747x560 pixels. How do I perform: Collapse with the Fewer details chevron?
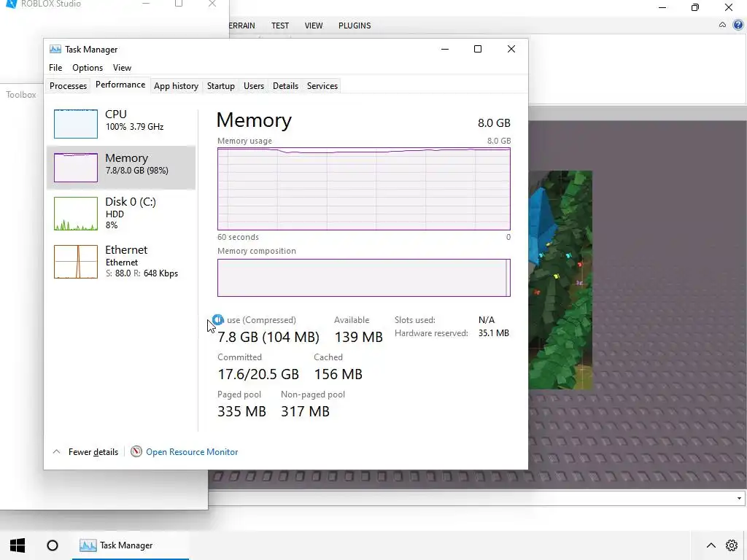[x=56, y=451]
